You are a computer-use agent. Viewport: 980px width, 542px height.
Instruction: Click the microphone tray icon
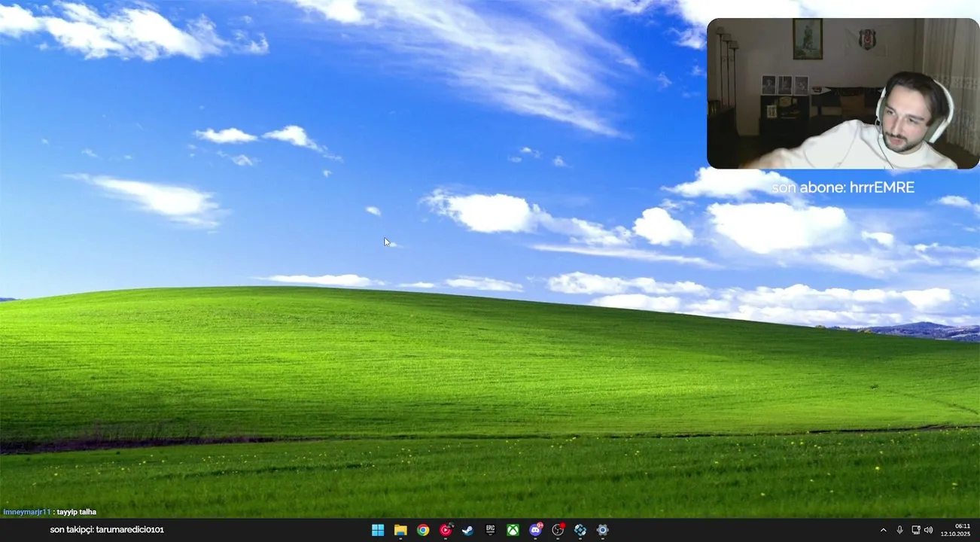click(x=899, y=530)
